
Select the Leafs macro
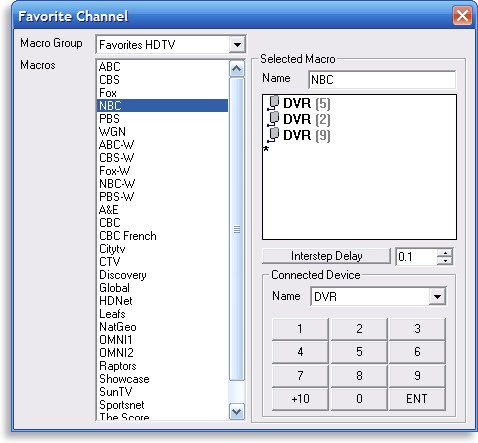(162, 314)
